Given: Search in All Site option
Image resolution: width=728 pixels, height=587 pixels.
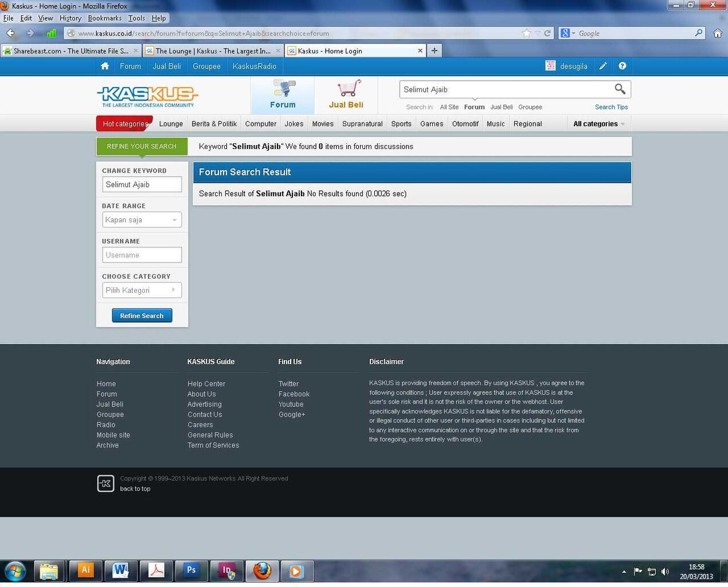Looking at the screenshot, I should tap(449, 107).
